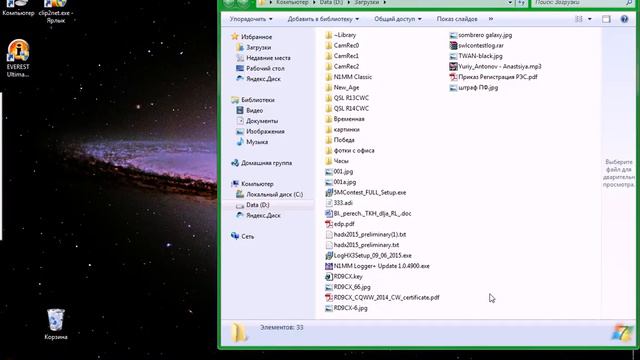Open the Документы library
The height and width of the screenshot is (360, 640).
point(257,121)
